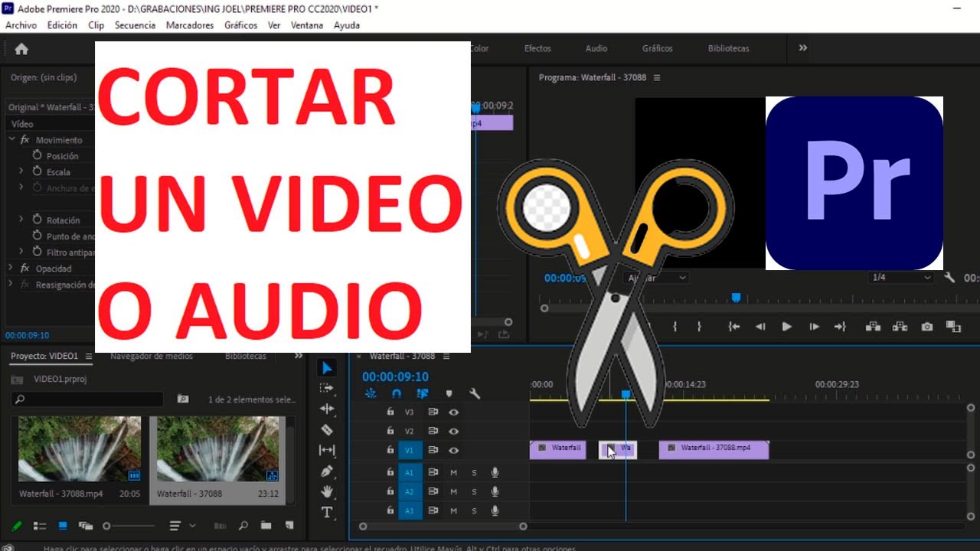The height and width of the screenshot is (551, 980).
Task: Toggle Linked Selection in the timeline
Action: (423, 393)
